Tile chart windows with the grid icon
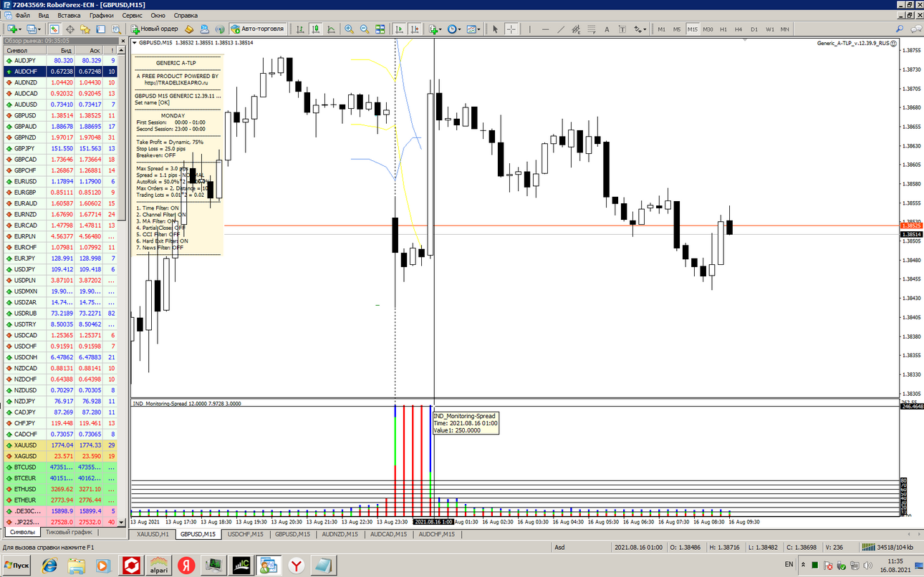The width and height of the screenshot is (924, 577). click(x=380, y=29)
